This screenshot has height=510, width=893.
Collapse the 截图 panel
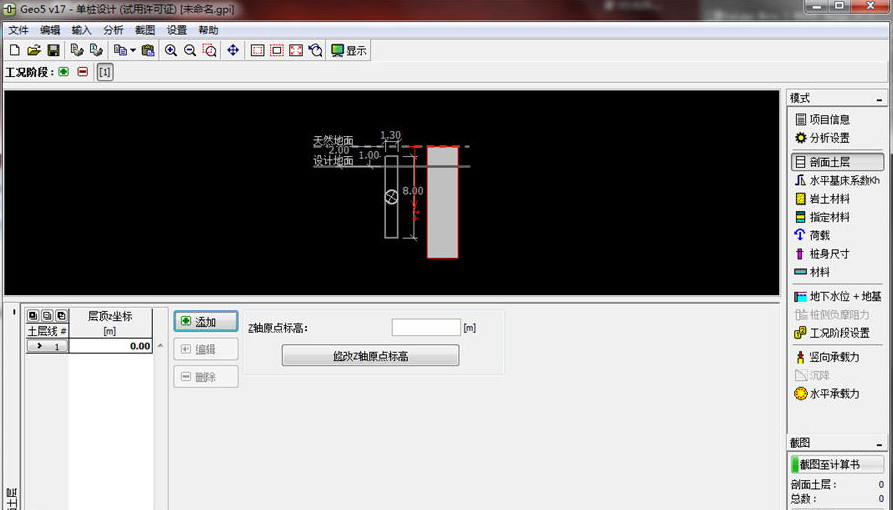(879, 443)
